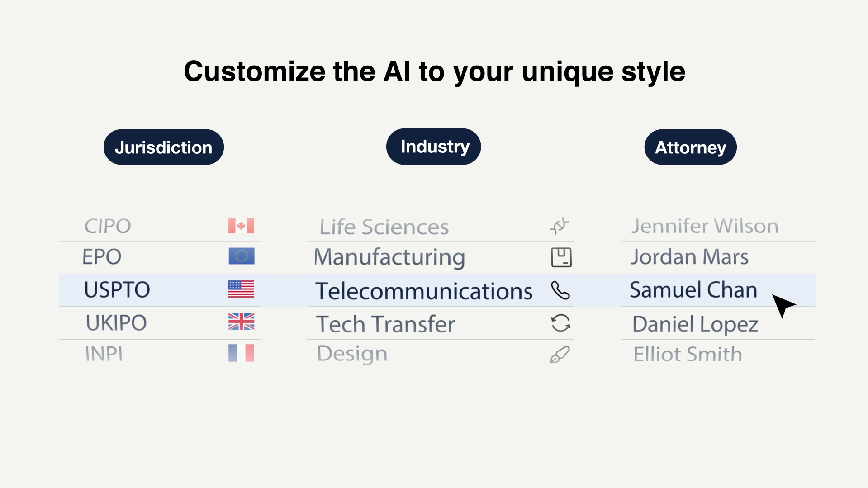Open the Industry category pill
The width and height of the screenshot is (868, 488).
434,147
